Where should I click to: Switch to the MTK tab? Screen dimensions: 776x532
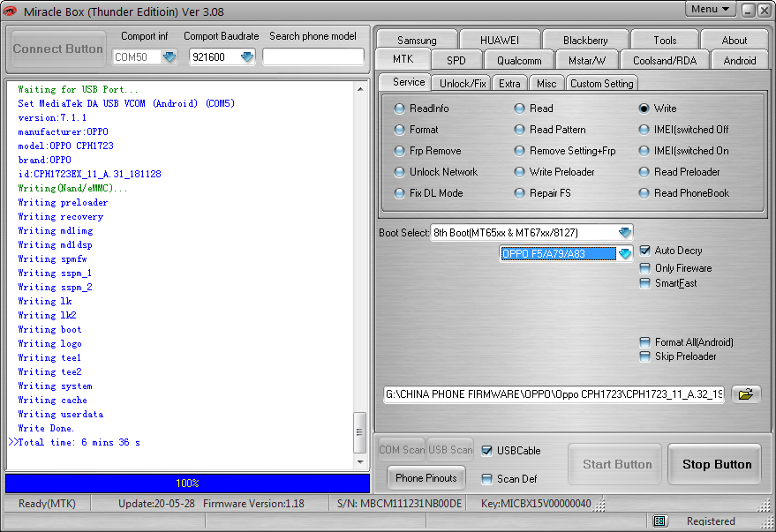coord(403,59)
